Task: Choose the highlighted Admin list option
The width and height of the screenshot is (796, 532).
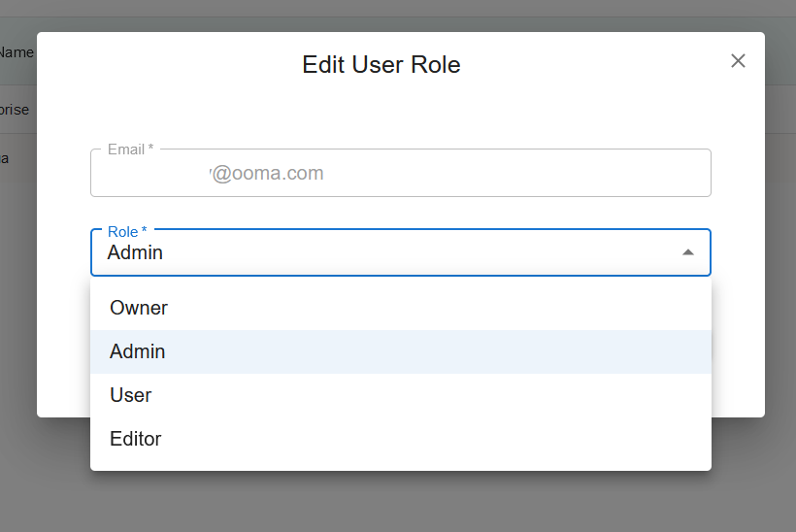Action: click(138, 351)
